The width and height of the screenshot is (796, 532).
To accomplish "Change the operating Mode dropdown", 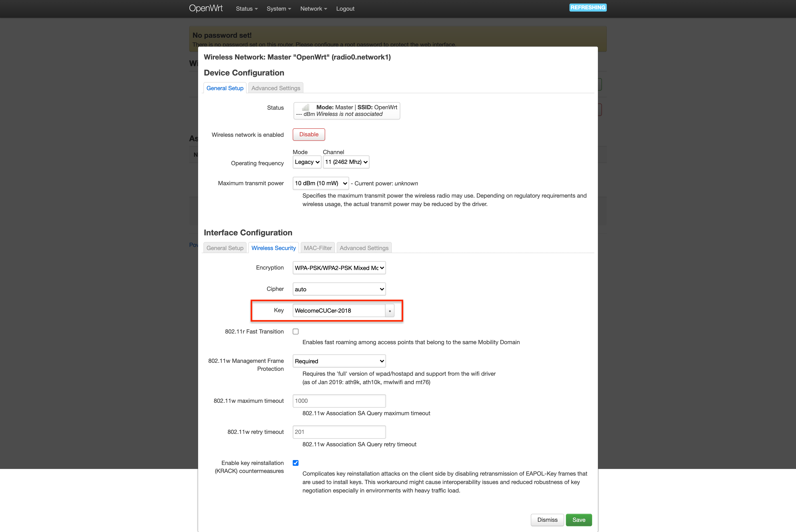I will 307,162.
